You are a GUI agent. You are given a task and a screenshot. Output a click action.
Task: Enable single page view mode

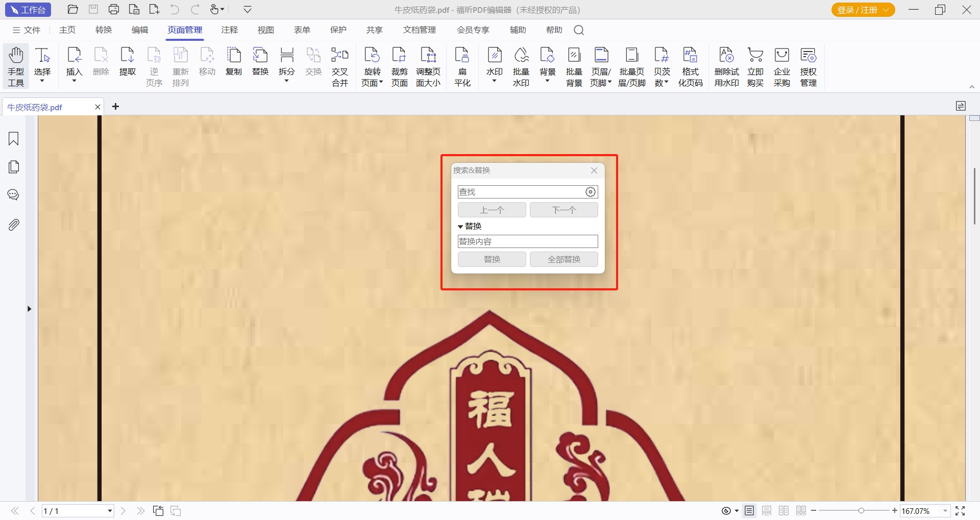tap(749, 511)
